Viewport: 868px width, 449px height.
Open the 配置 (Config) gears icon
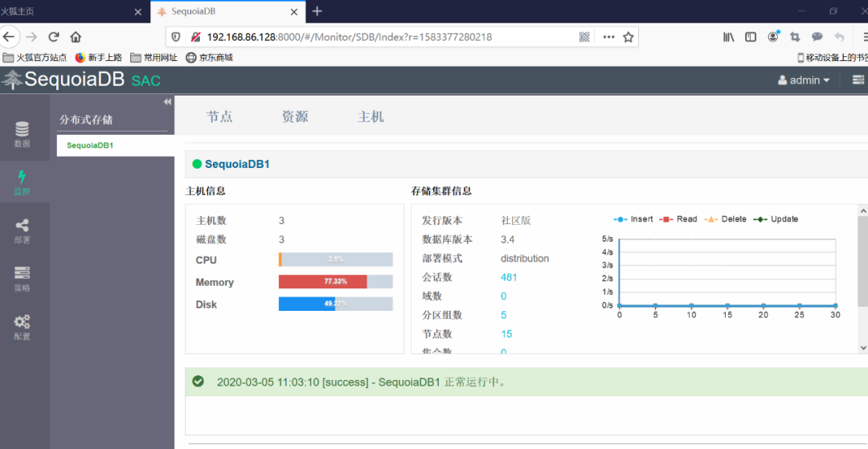[x=23, y=326]
